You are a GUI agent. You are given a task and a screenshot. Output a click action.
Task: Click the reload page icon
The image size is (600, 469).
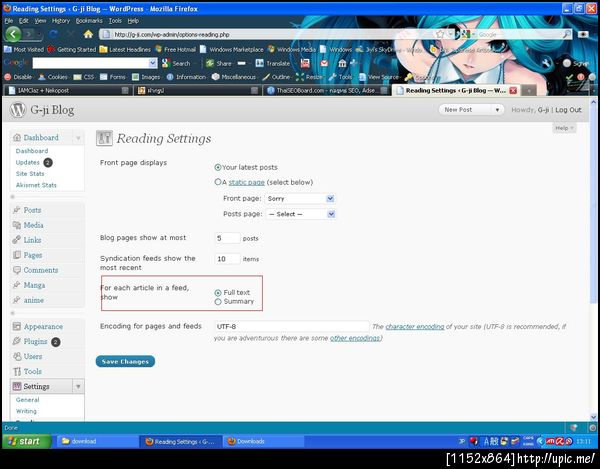coord(53,34)
